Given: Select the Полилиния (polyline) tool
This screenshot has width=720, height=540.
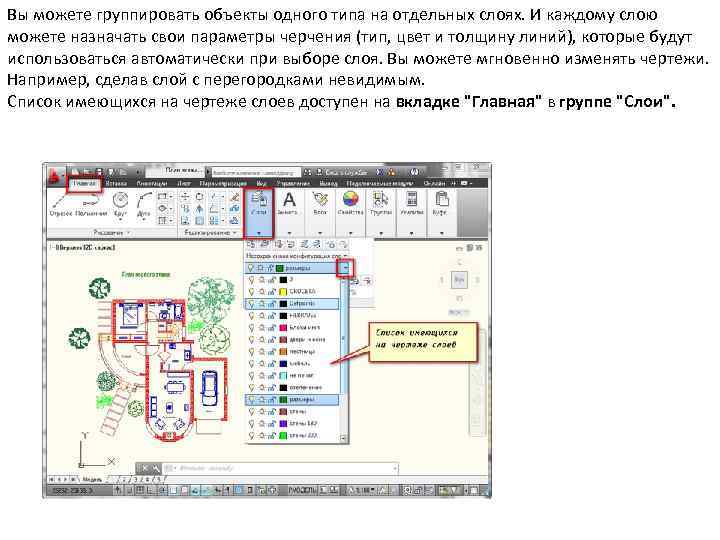Looking at the screenshot, I should 90,206.
